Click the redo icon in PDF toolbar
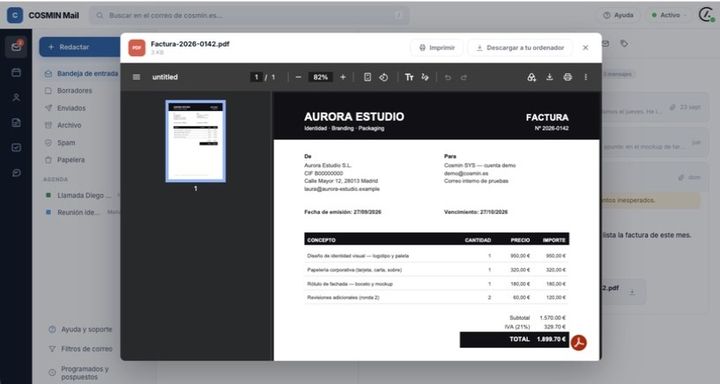Viewport: 720px width, 384px height. pyautogui.click(x=464, y=77)
